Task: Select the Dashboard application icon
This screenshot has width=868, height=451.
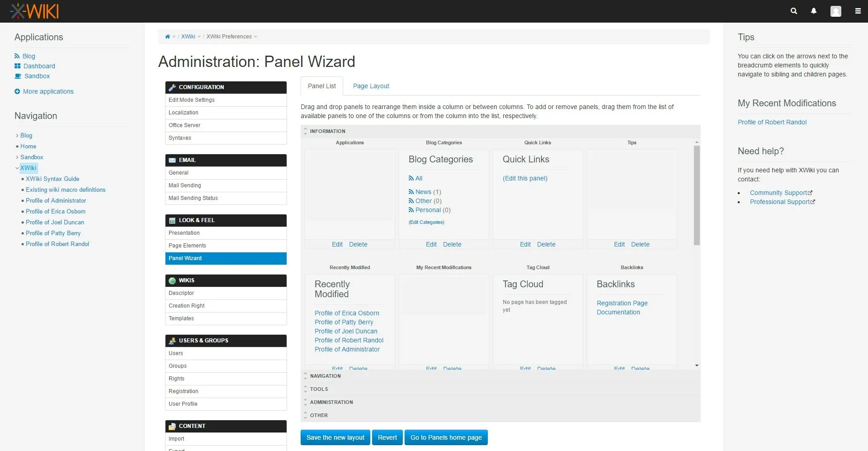Action: [17, 66]
